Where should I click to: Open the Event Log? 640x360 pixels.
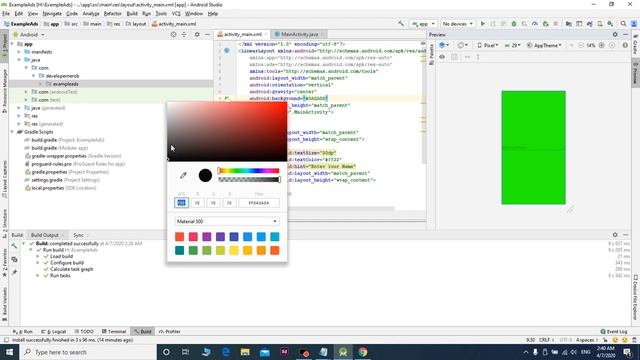point(614,331)
